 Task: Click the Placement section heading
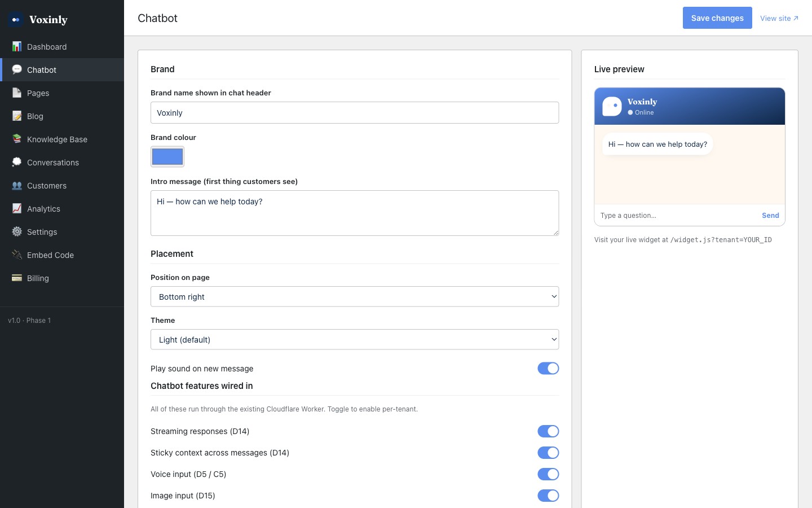coord(172,254)
